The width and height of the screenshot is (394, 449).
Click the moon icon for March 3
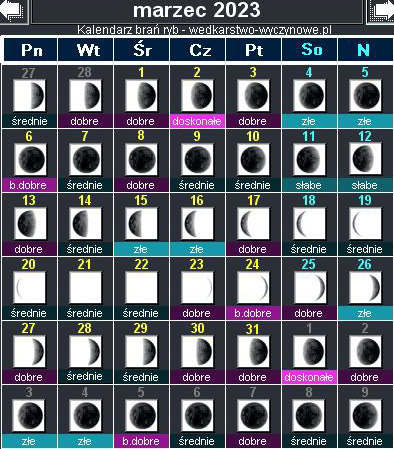pyautogui.click(x=253, y=96)
